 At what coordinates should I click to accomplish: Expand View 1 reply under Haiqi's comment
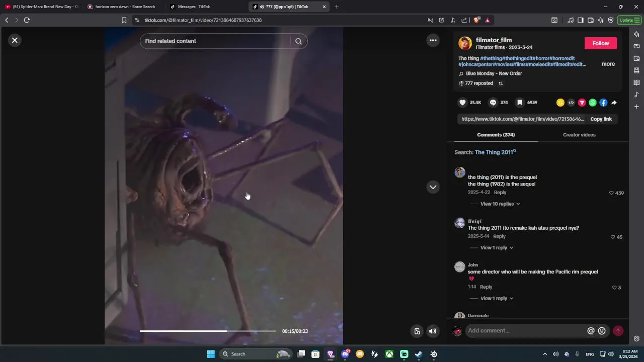(x=497, y=247)
